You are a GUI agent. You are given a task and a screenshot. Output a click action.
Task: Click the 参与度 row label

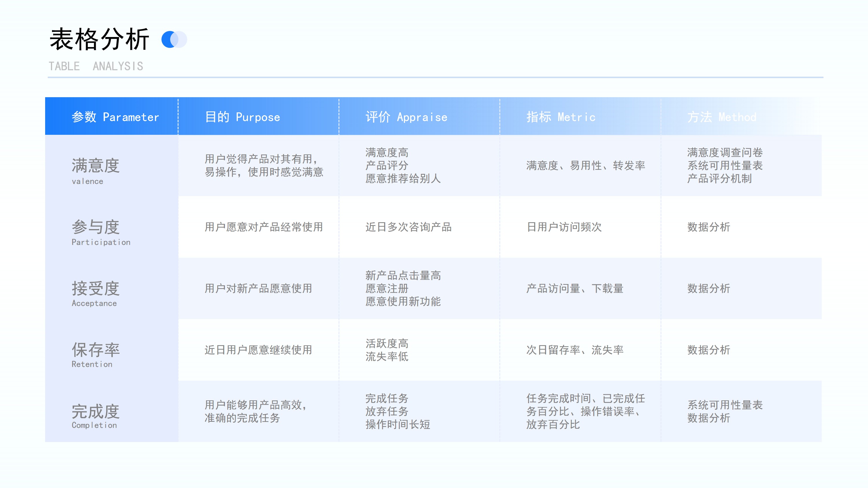click(96, 227)
